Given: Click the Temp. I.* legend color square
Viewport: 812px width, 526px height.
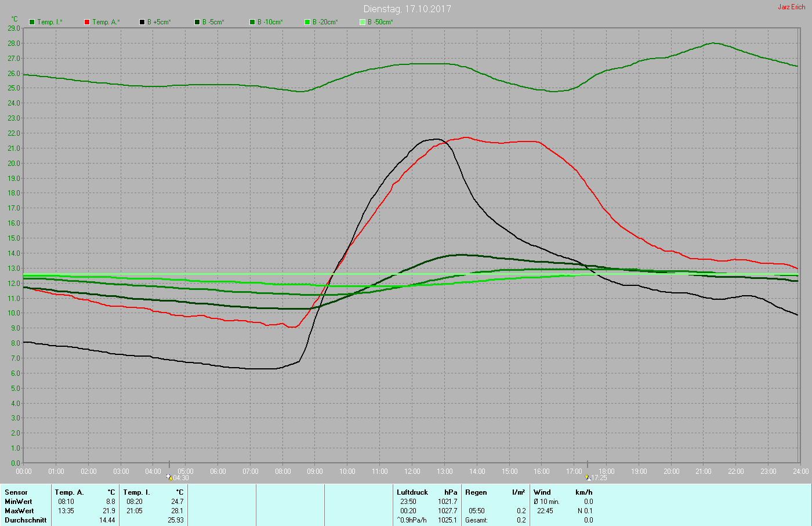Looking at the screenshot, I should click(32, 22).
